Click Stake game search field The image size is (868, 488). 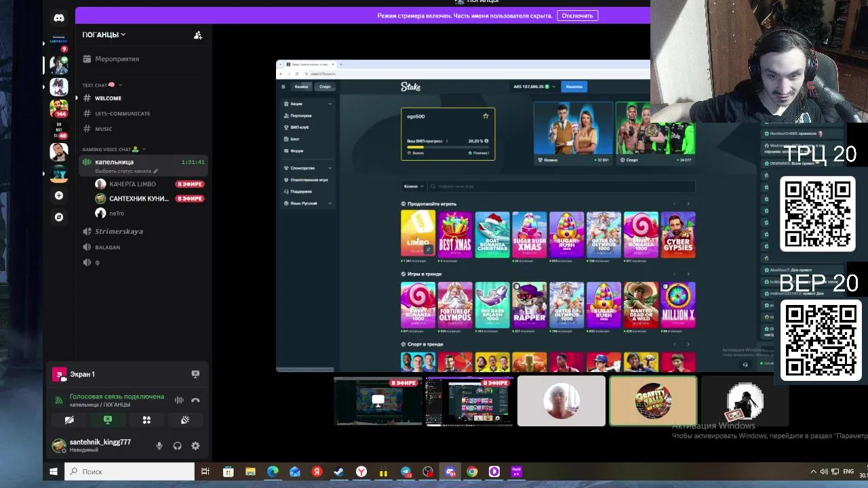[x=561, y=186]
